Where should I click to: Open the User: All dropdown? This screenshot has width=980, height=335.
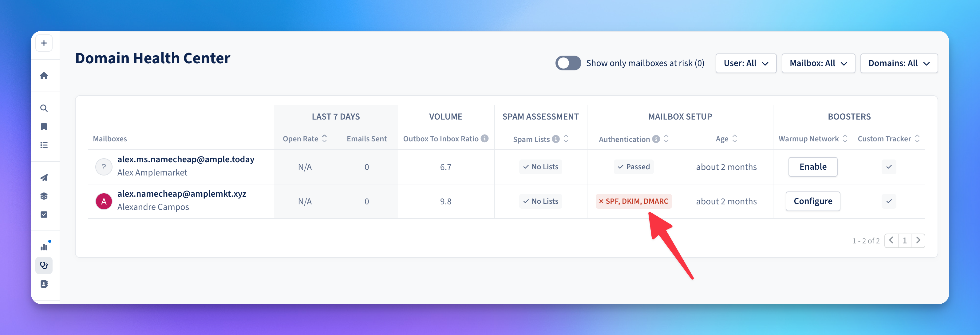(746, 63)
